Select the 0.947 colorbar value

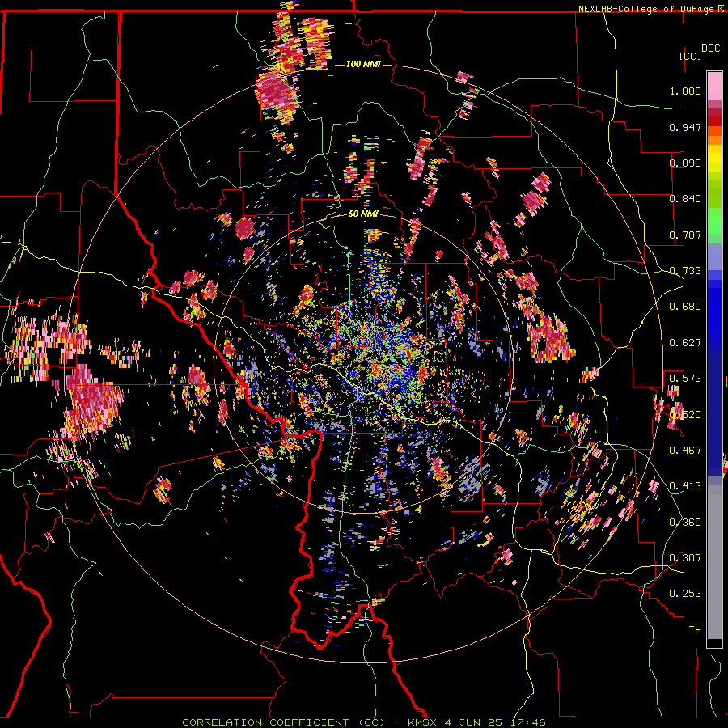pos(685,127)
